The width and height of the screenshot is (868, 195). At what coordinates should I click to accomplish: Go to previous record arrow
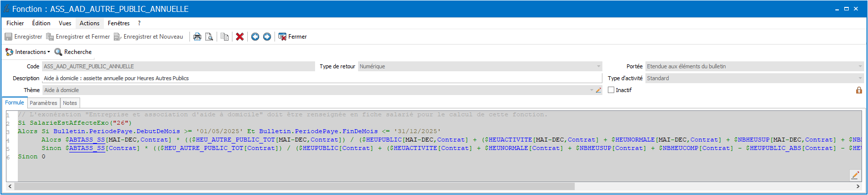point(255,37)
